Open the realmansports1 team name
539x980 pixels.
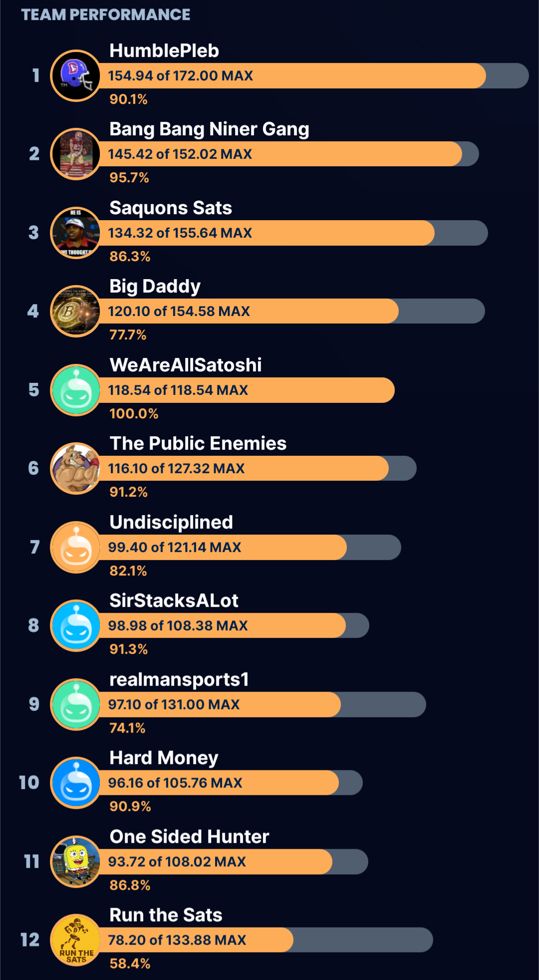pyautogui.click(x=179, y=679)
